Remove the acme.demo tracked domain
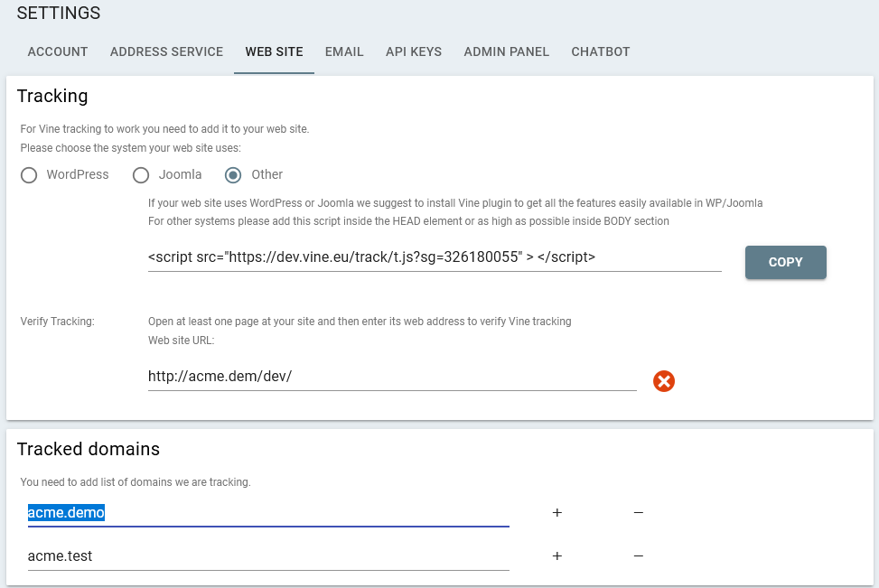The image size is (879, 588). (x=638, y=513)
